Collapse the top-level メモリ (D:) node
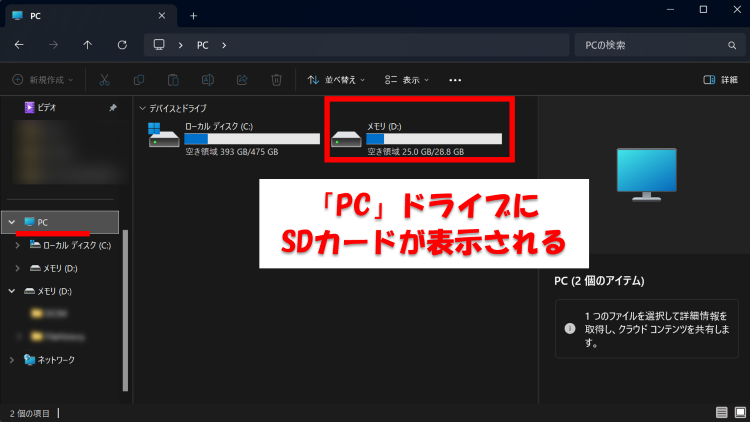Viewport: 750px width, 422px height. (x=12, y=291)
